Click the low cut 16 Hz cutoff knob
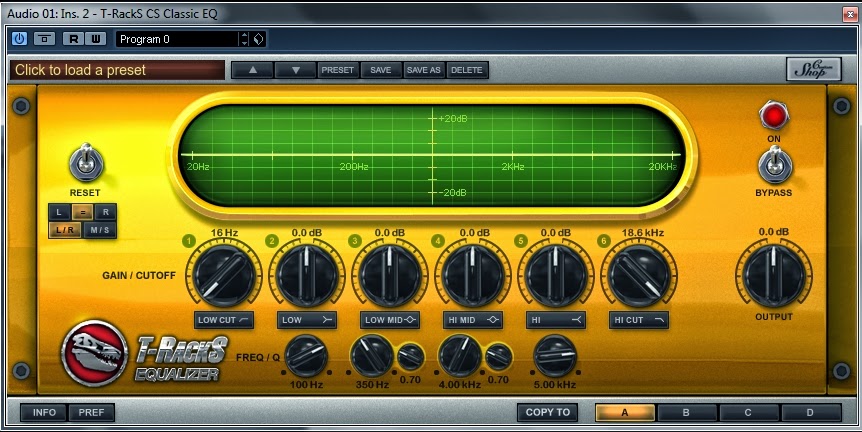 point(224,275)
